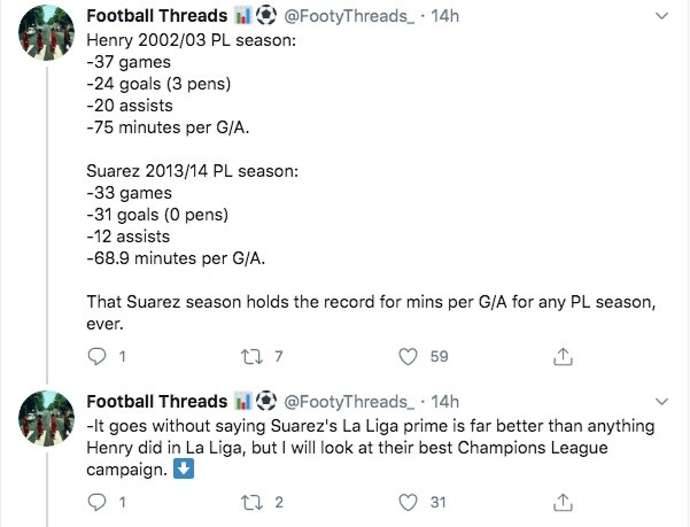Share the La Liga prime tweet
Viewport: 690px width, 527px height.
click(x=563, y=502)
